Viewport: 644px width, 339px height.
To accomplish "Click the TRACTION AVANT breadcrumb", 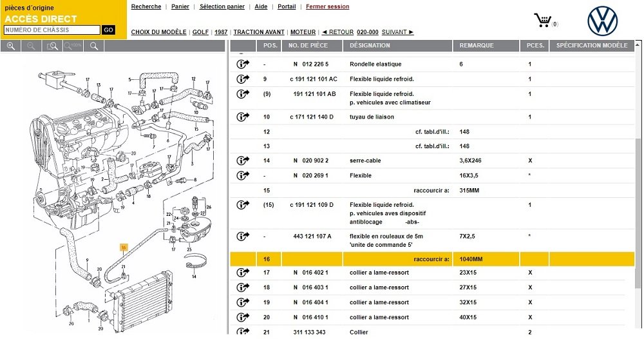I will pyautogui.click(x=259, y=32).
